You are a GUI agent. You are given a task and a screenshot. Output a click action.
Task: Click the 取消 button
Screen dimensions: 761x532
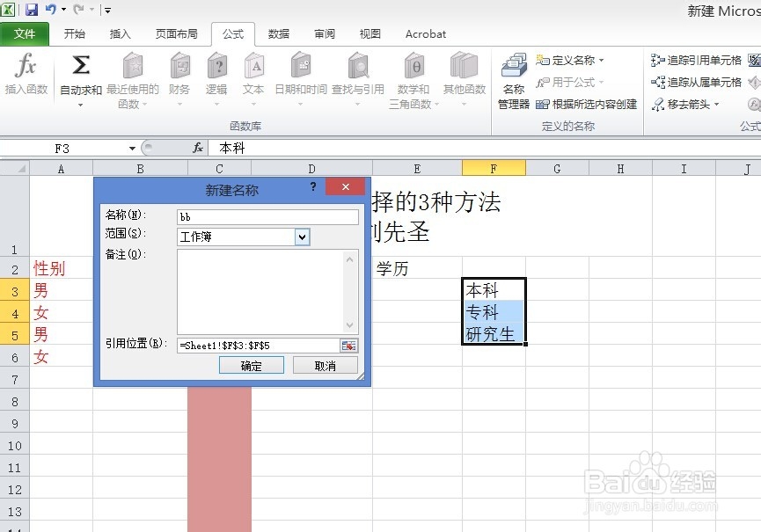pos(326,364)
